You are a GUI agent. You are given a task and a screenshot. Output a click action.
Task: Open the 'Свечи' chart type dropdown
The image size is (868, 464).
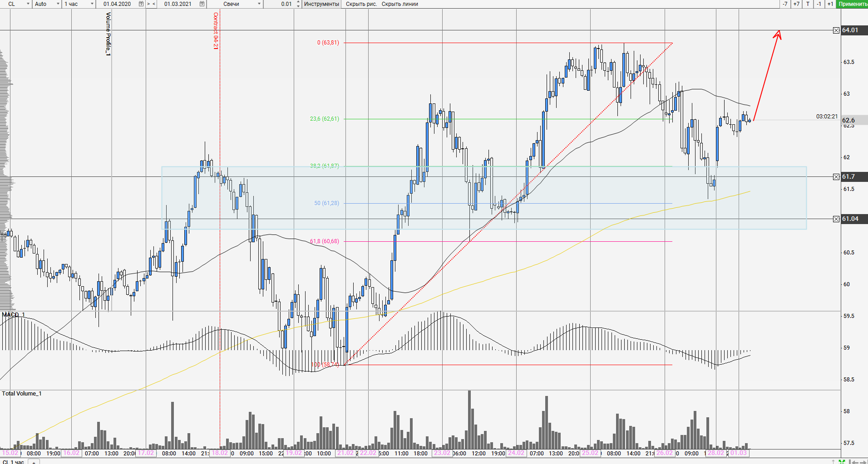[x=259, y=4]
